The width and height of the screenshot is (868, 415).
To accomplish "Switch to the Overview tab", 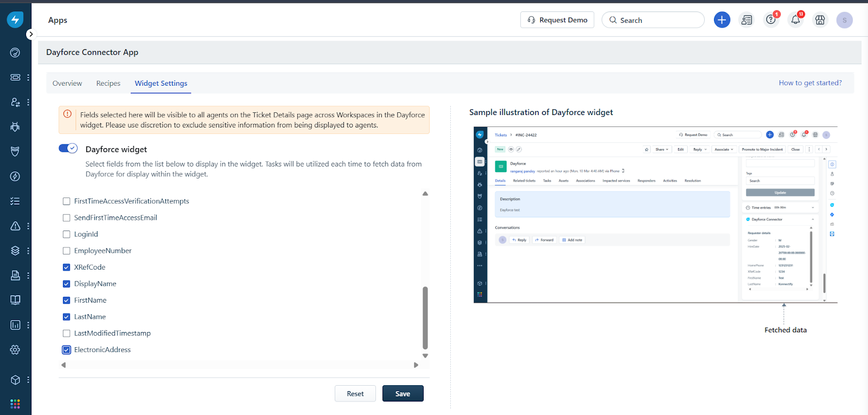I will (x=67, y=83).
